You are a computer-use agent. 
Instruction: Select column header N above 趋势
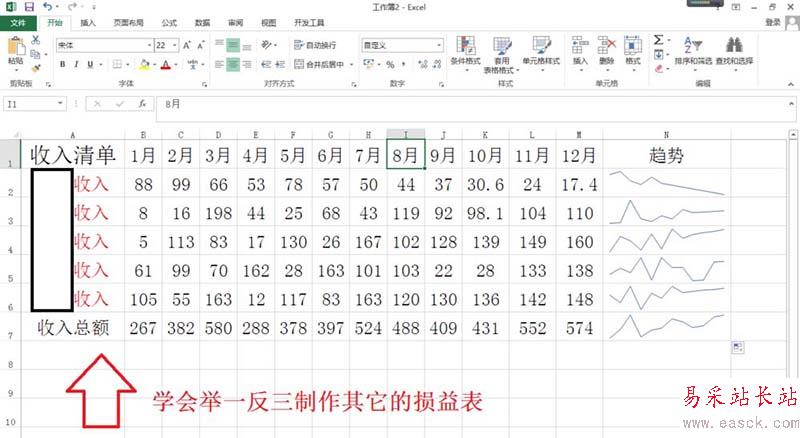click(x=666, y=135)
